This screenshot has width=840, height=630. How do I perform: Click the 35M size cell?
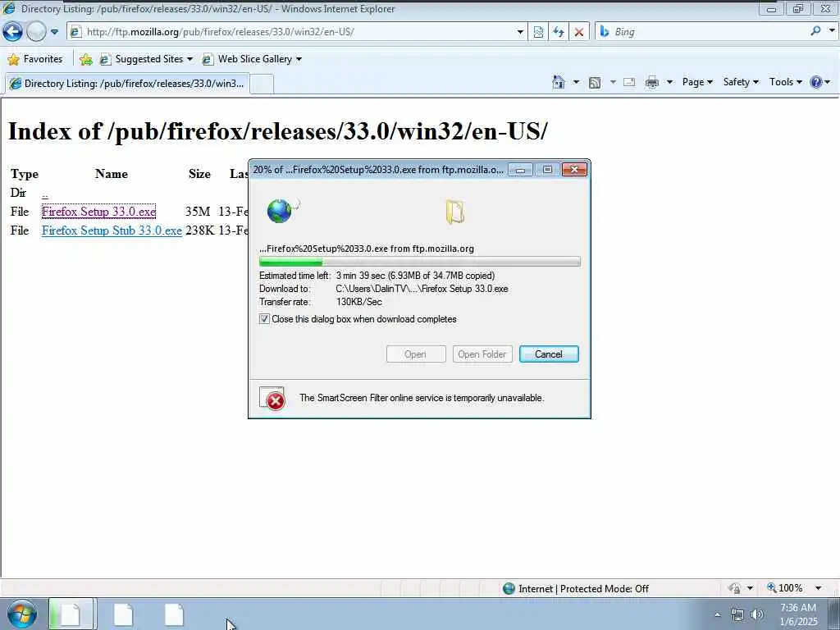tap(198, 212)
